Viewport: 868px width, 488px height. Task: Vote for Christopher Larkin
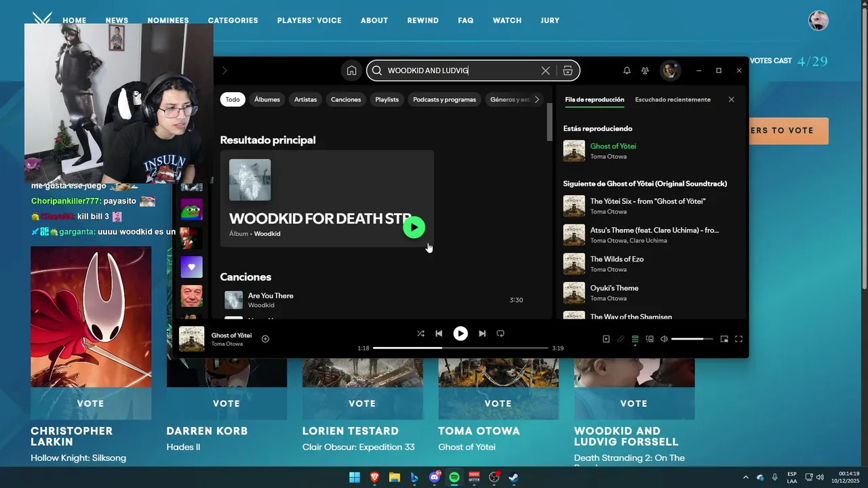click(91, 403)
